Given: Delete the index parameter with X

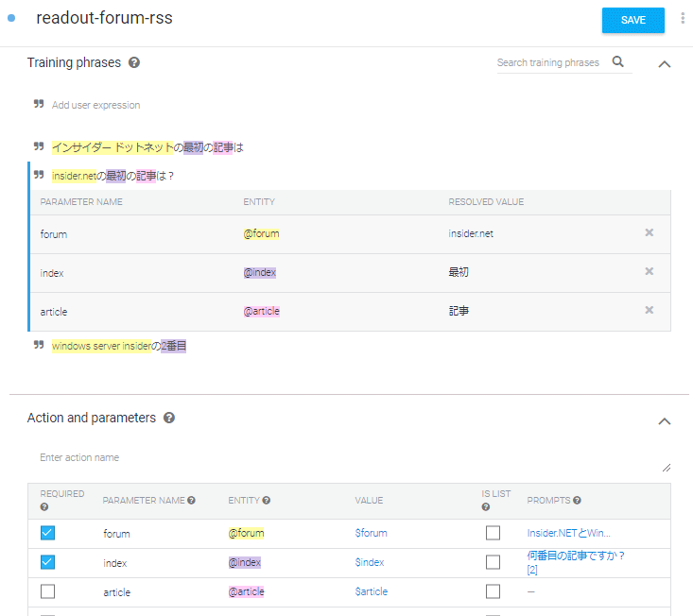Looking at the screenshot, I should pos(650,271).
